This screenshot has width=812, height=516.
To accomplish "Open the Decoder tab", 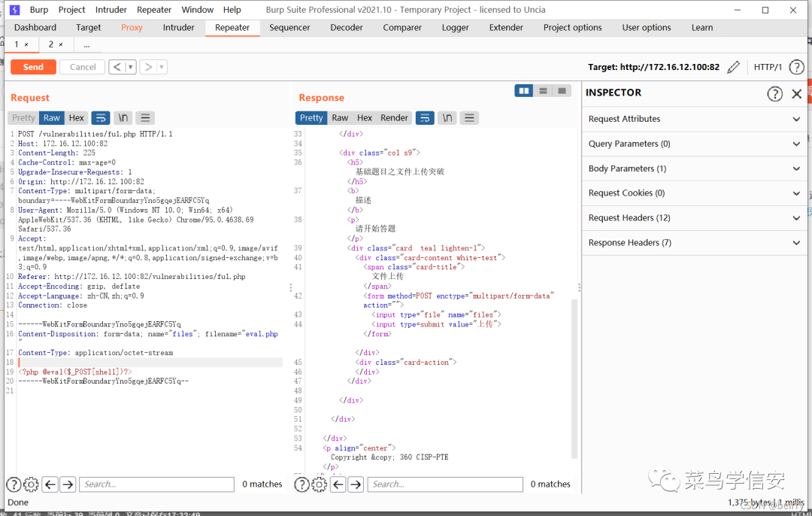I will pyautogui.click(x=347, y=28).
